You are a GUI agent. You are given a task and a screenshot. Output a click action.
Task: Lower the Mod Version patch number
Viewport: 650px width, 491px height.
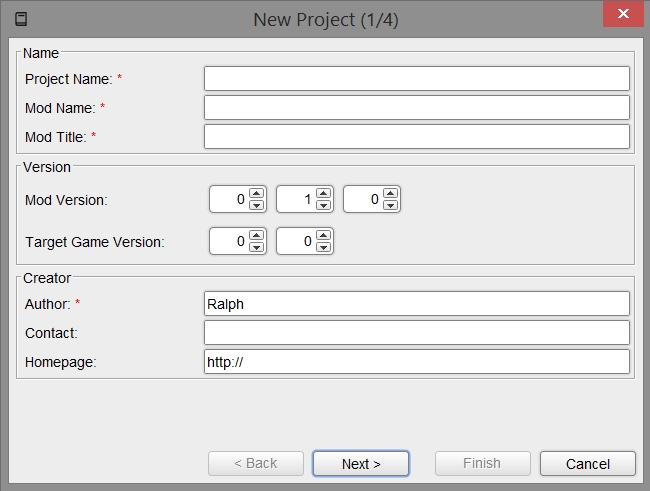[390, 205]
